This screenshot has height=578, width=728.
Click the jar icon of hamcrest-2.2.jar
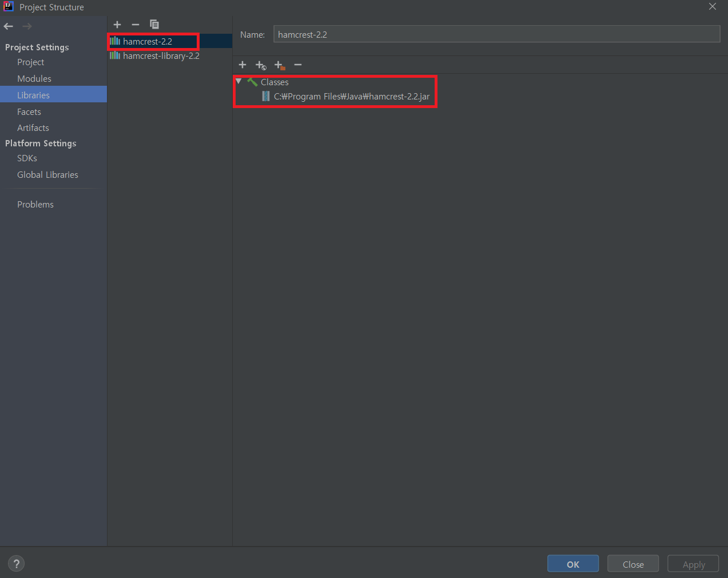266,97
